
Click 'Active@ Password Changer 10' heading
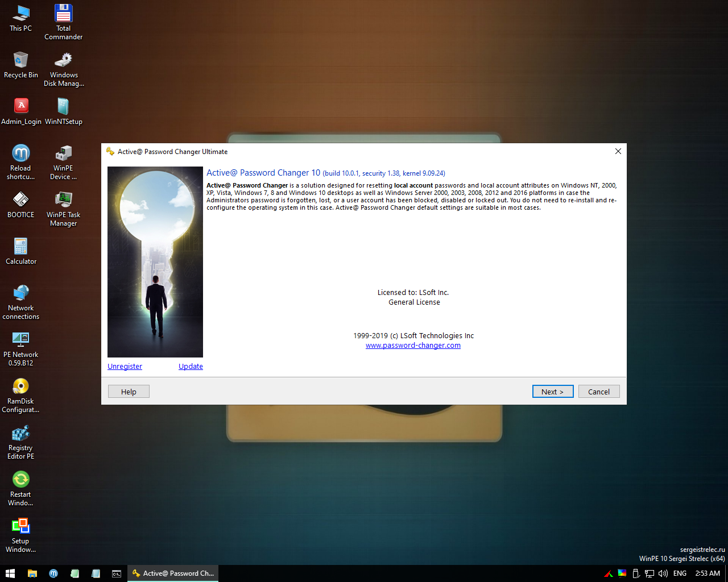(263, 173)
